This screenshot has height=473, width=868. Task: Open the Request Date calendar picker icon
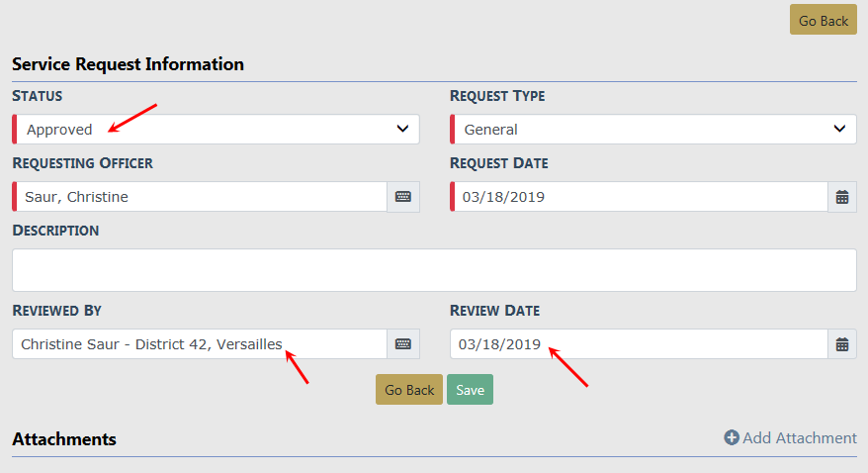[x=841, y=197]
